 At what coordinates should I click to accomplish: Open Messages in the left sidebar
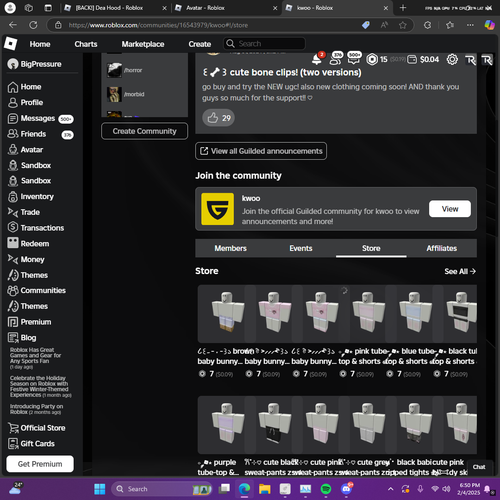coord(40,118)
